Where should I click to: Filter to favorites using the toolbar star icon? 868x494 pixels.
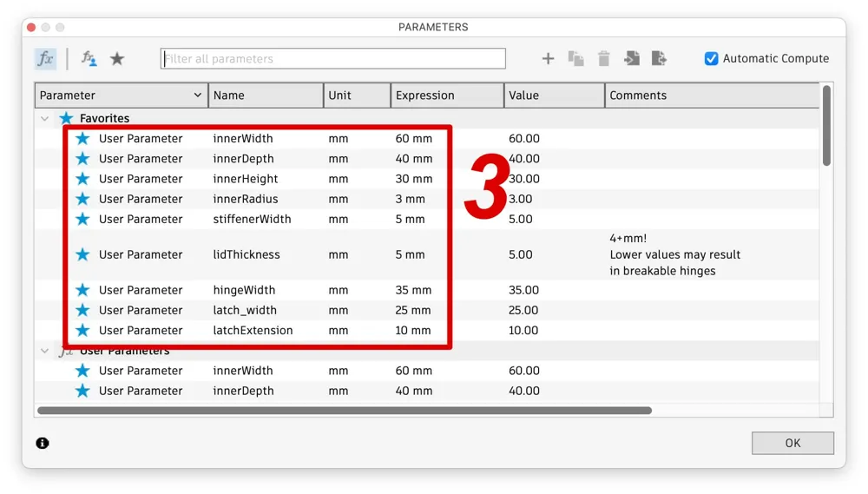pos(117,59)
